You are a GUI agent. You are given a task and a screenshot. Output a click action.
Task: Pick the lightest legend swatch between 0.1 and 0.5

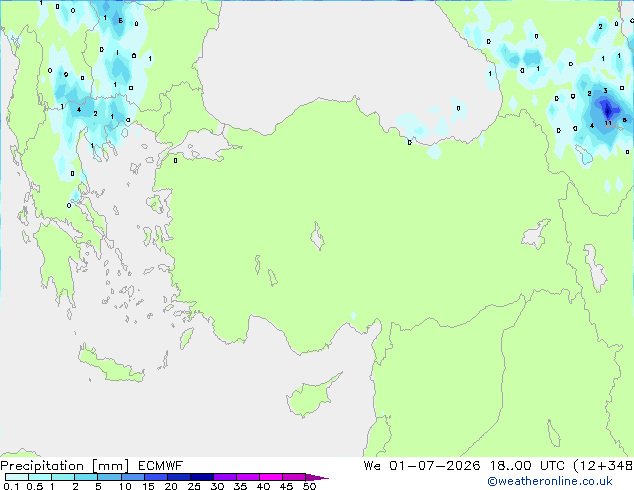17,477
